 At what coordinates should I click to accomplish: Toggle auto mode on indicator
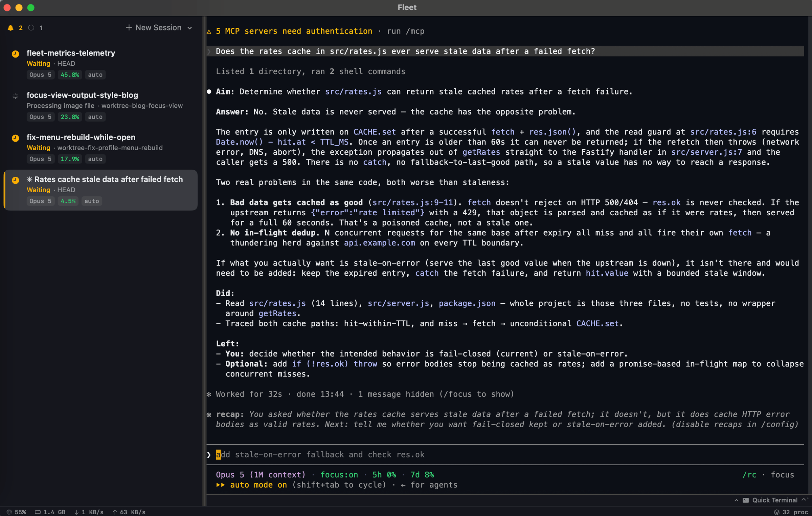point(252,485)
